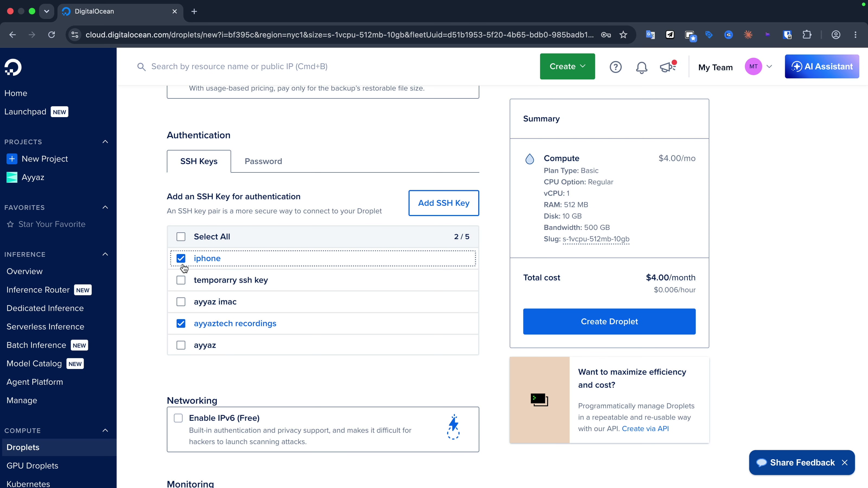
Task: Click the "2 / 5" SSH keys count
Action: 462,237
